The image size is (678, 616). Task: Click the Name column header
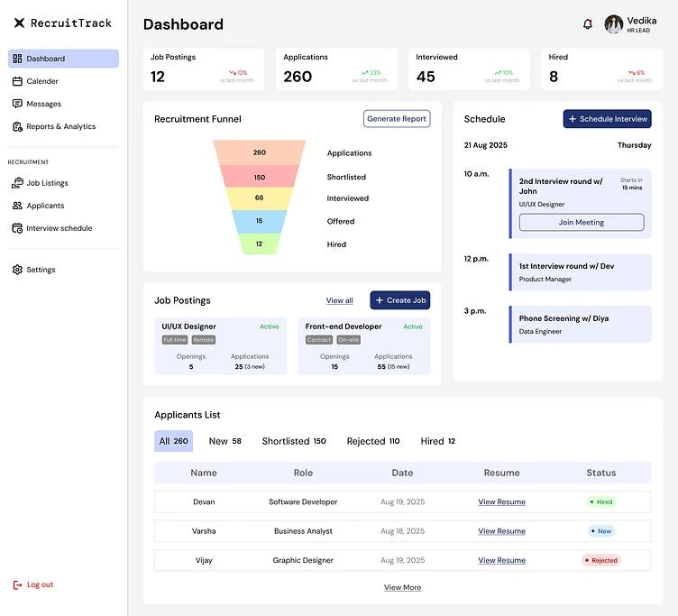[204, 473]
